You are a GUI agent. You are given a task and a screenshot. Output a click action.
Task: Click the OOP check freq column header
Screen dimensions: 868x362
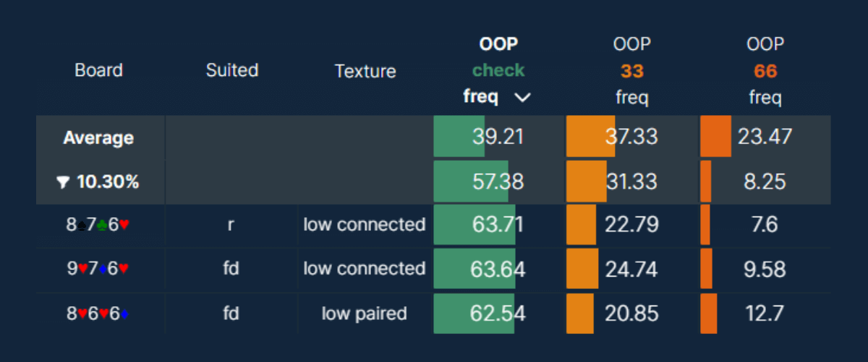(498, 71)
